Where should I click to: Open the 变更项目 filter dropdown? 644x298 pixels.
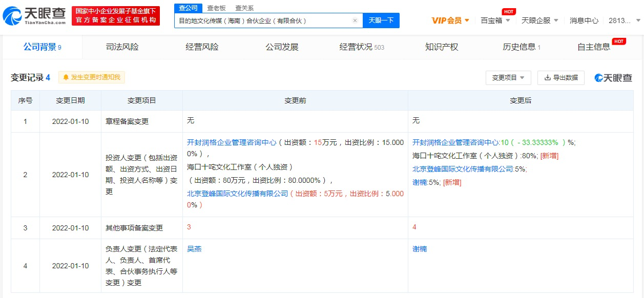508,78
